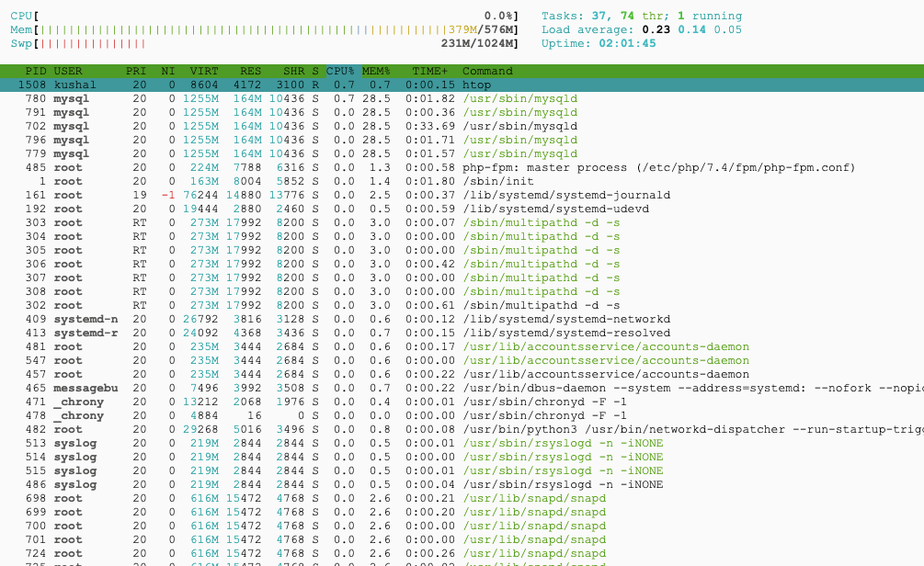
Task: Sort by the VIRT column header
Action: (204, 71)
